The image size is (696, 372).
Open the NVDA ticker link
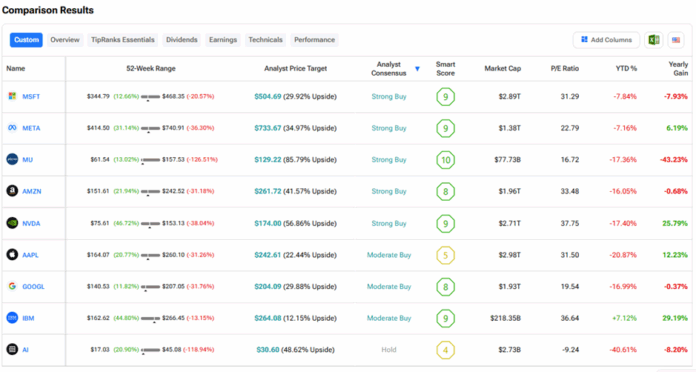[31, 223]
